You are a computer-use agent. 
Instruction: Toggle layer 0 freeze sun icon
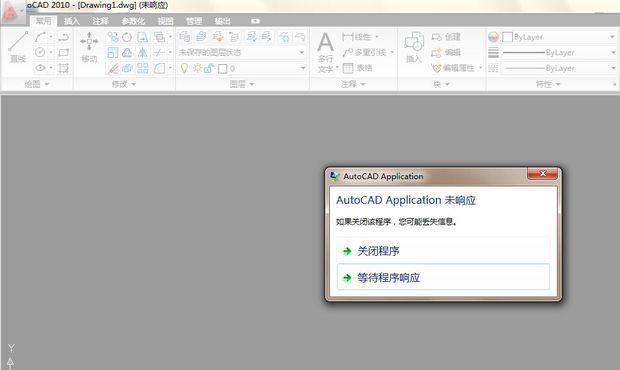click(197, 68)
